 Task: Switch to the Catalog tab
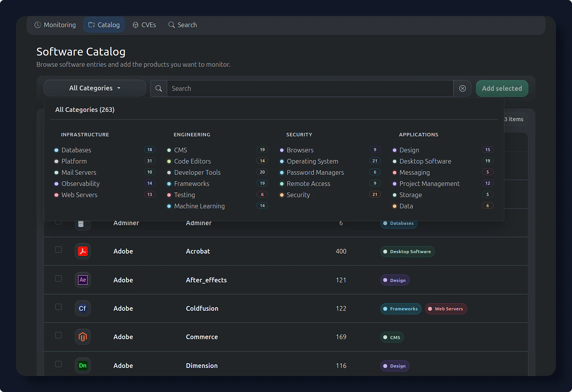point(104,25)
